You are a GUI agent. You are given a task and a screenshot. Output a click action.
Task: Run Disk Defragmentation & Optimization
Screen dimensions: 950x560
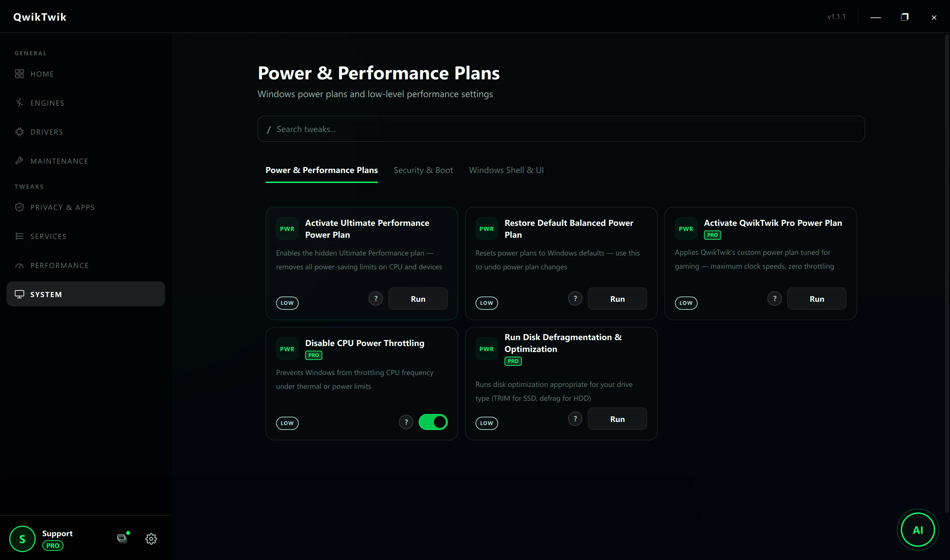(x=617, y=419)
